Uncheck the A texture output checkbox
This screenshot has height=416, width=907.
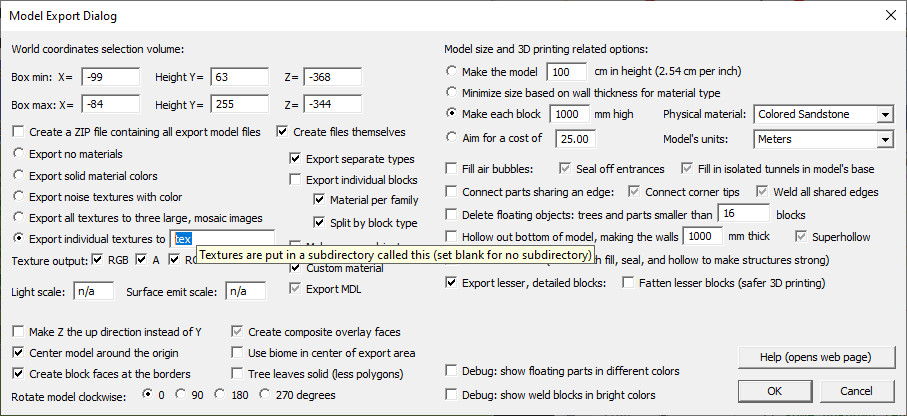click(141, 260)
